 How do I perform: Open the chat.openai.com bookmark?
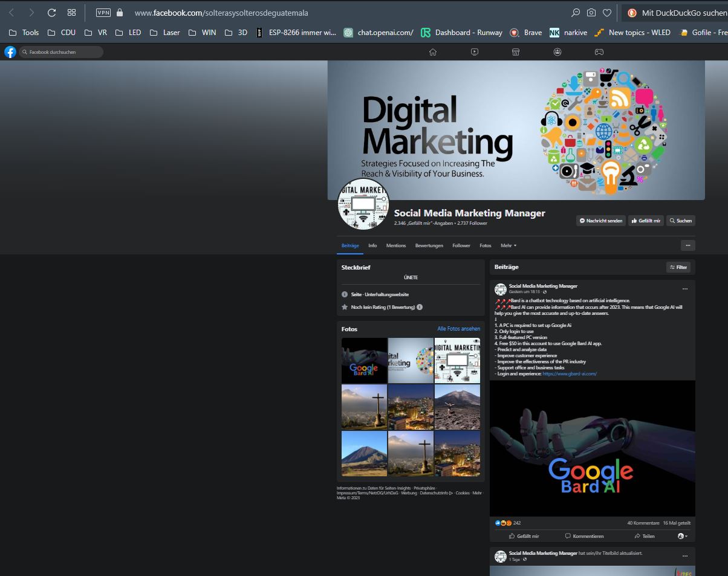tap(379, 33)
